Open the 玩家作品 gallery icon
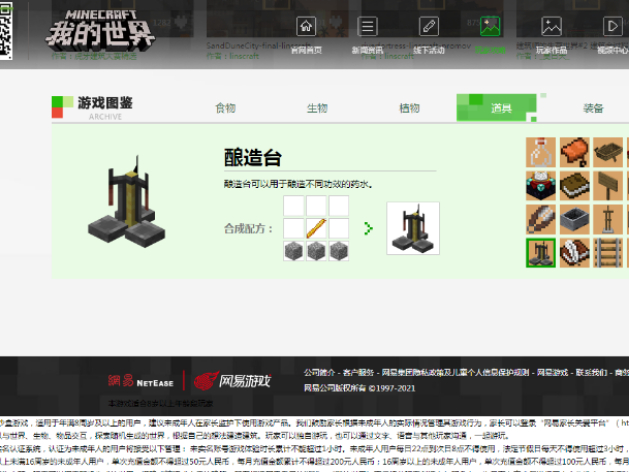Screen dimensions: 629x472 (552, 26)
